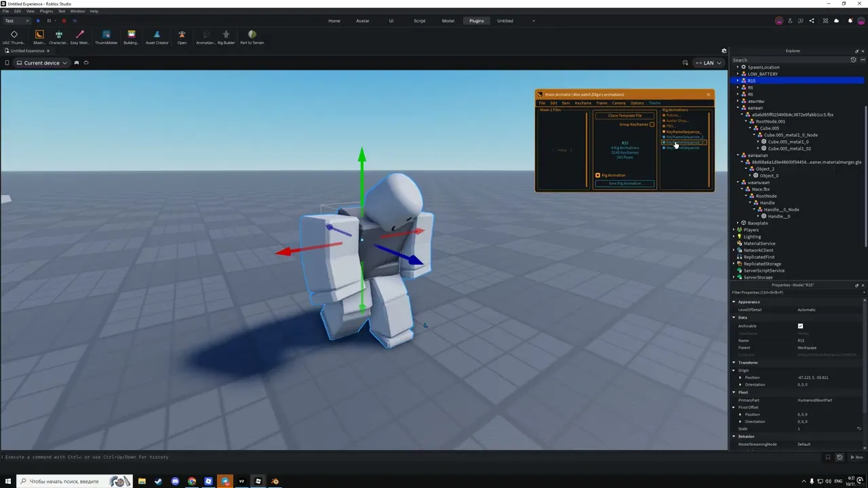Open the Moon Animator plugin icon
868x488 pixels.
coord(39,37)
